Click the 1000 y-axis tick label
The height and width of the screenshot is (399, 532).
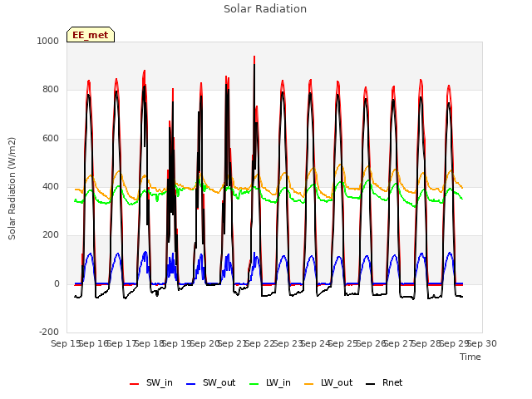coord(48,41)
